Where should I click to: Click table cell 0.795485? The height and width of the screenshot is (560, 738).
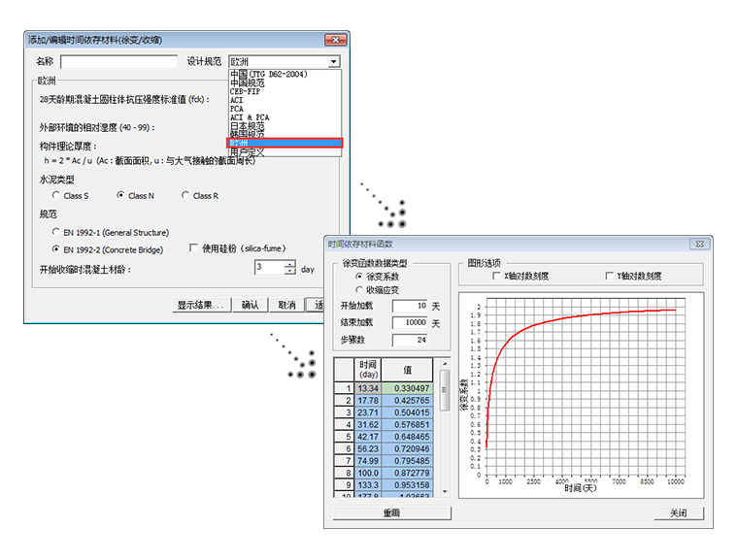tap(407, 461)
